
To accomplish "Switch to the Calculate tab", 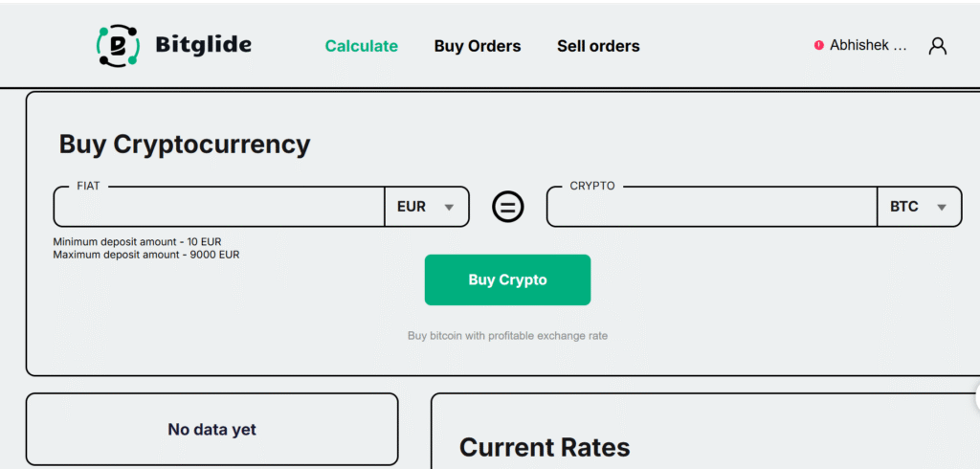I will click(x=361, y=46).
